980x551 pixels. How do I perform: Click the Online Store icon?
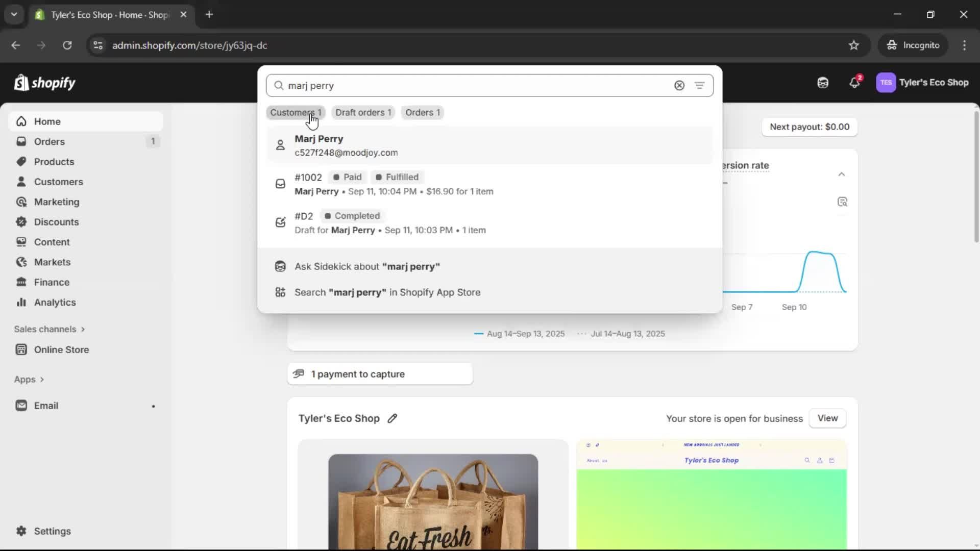click(x=21, y=349)
